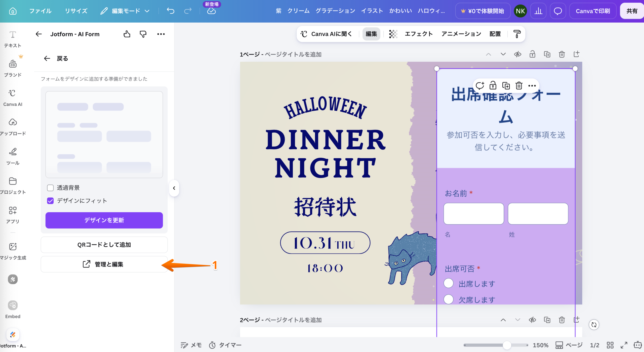Enable the 透過背景 checkbox
The width and height of the screenshot is (644, 352).
point(50,188)
